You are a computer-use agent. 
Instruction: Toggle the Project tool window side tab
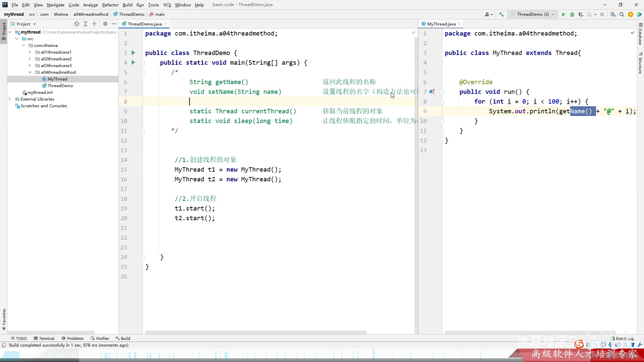click(4, 29)
